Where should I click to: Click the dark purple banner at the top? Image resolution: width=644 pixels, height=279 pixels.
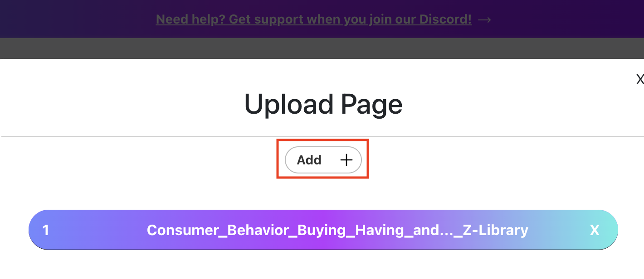(x=322, y=19)
